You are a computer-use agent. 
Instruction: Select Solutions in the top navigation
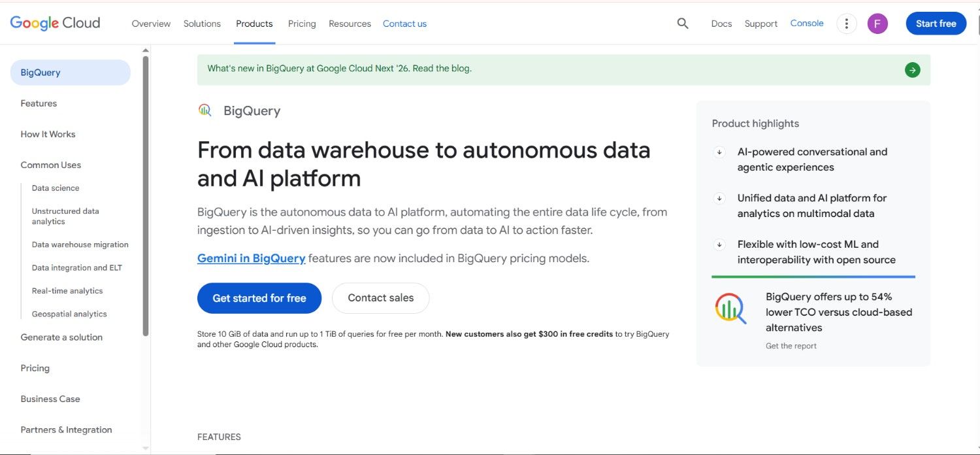[202, 24]
